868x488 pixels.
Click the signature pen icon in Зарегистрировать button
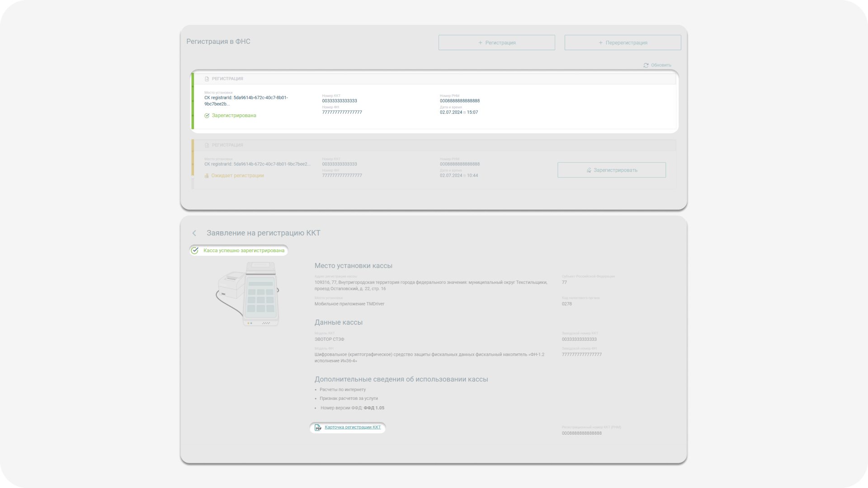coord(589,170)
